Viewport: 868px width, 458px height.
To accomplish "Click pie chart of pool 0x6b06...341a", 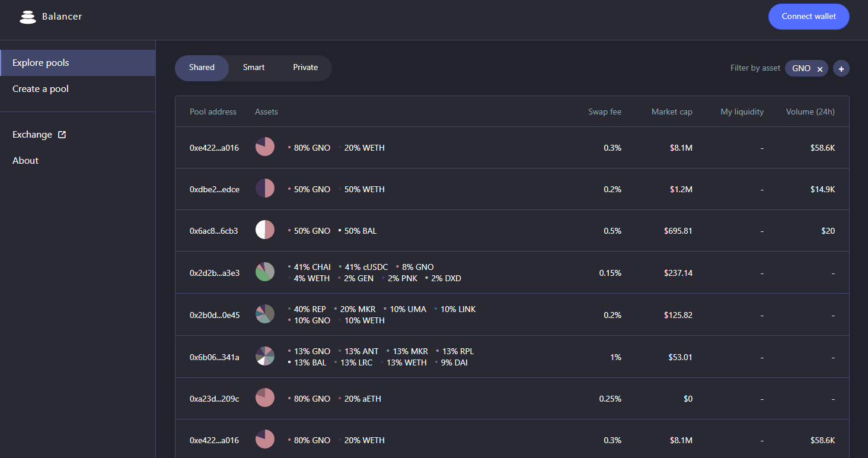I will 265,357.
